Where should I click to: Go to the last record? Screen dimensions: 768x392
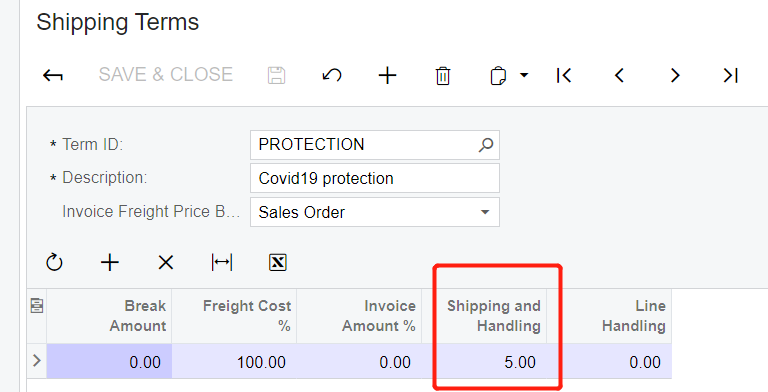(x=730, y=75)
